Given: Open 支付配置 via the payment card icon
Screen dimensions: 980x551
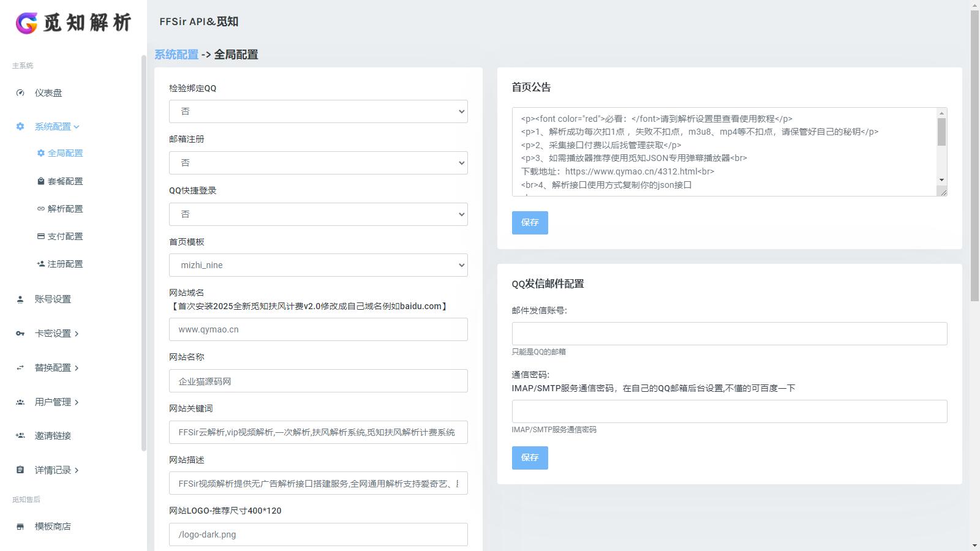Looking at the screenshot, I should click(40, 236).
